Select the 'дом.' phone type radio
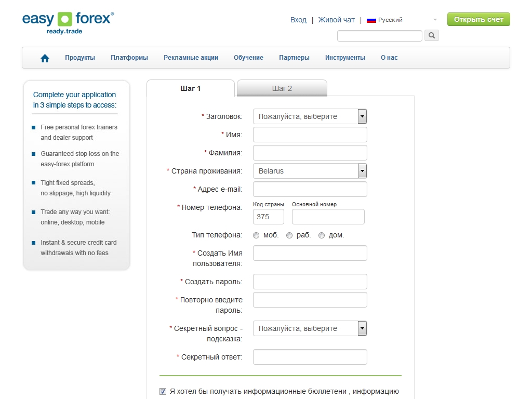Image resolution: width=532 pixels, height=399 pixels. pyautogui.click(x=322, y=235)
